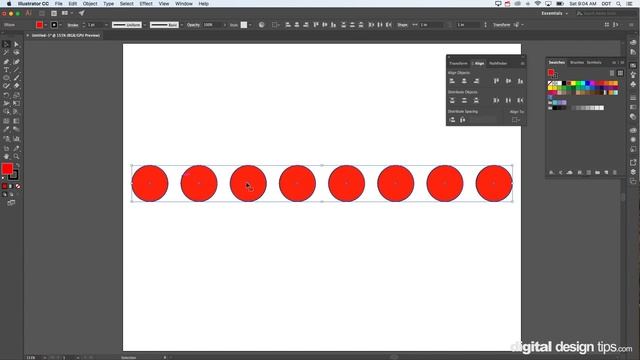Select the Rotate tool
Image resolution: width=640 pixels, height=360 pixels.
pyautogui.click(x=6, y=95)
